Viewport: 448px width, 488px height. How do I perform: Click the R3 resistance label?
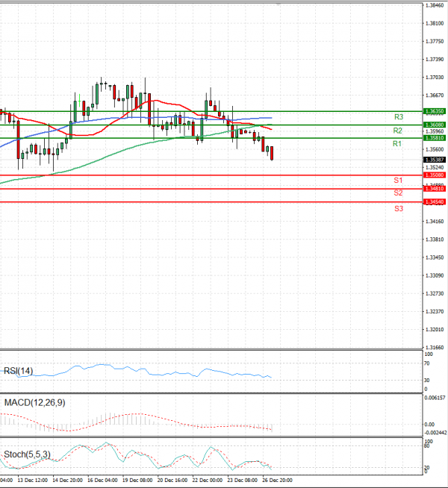pos(399,117)
